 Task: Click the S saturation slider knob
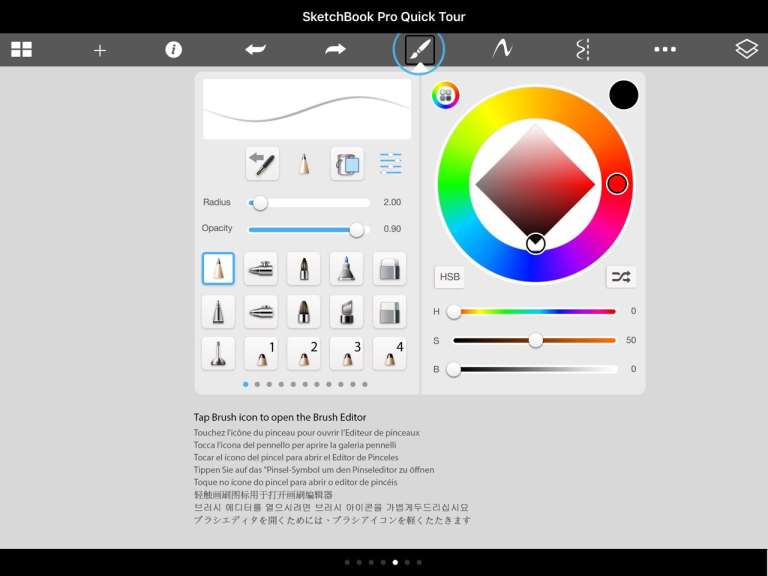point(535,340)
